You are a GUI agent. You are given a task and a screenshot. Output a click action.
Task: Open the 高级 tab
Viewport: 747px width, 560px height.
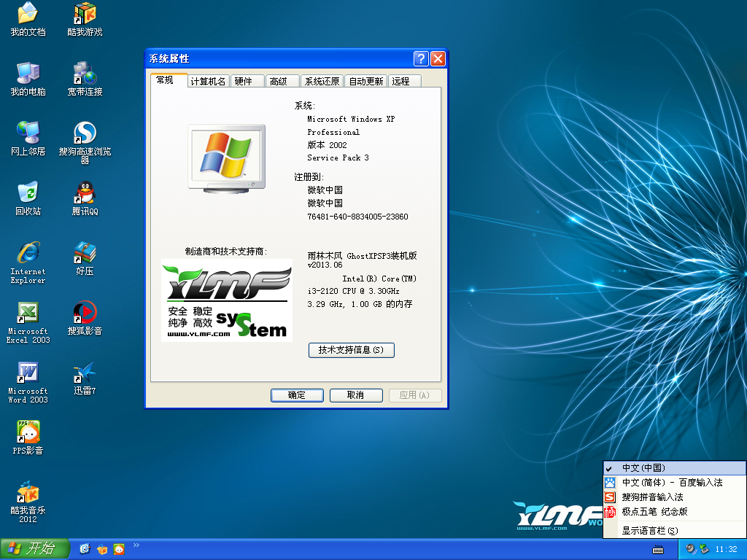click(x=282, y=82)
